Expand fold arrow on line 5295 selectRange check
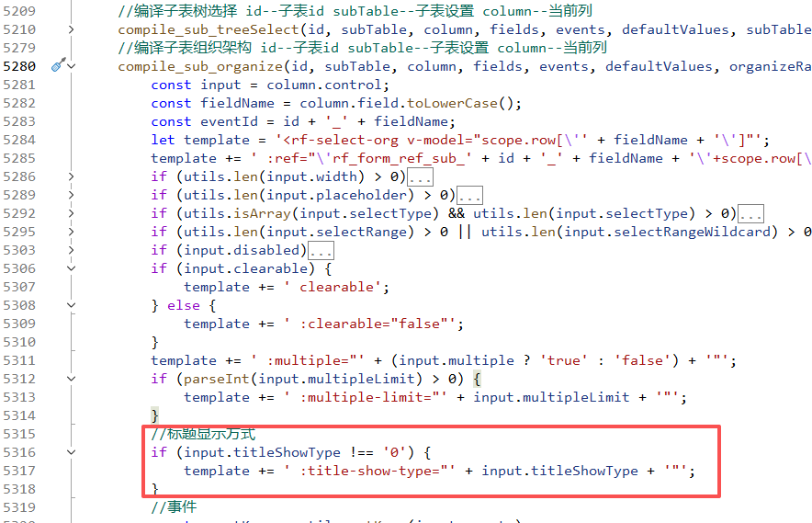 (72, 232)
